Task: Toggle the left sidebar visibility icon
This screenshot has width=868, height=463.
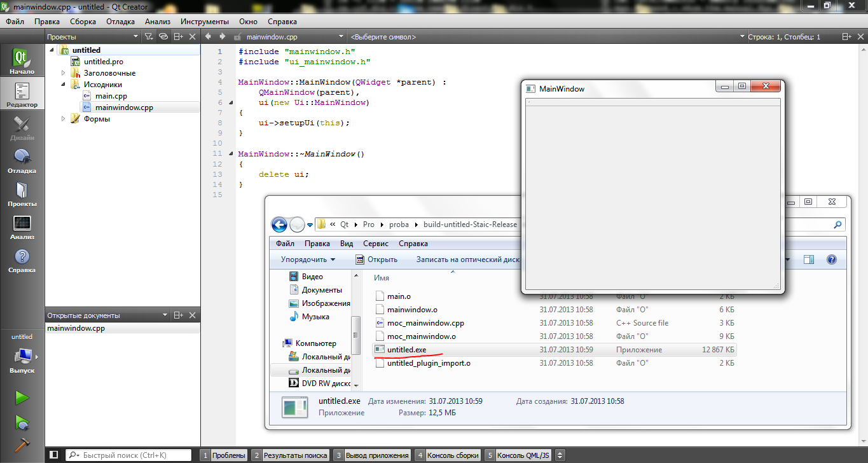Action: 54,455
